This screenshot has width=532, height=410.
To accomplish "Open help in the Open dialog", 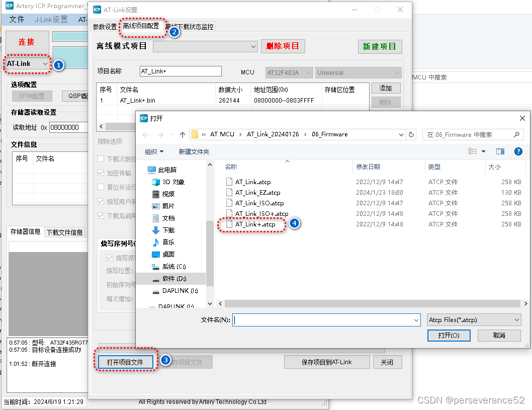I will pos(518,151).
